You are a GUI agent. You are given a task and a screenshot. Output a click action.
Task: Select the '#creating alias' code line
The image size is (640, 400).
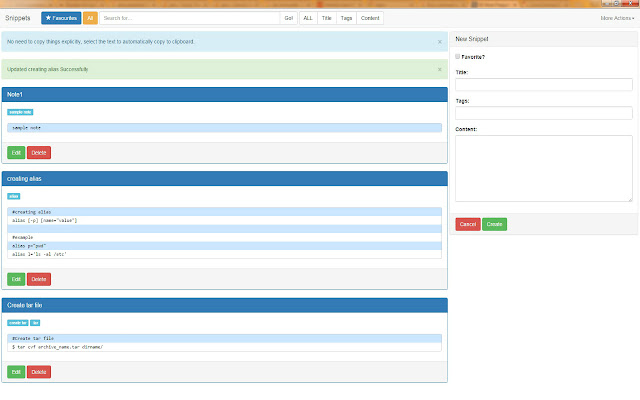point(224,212)
